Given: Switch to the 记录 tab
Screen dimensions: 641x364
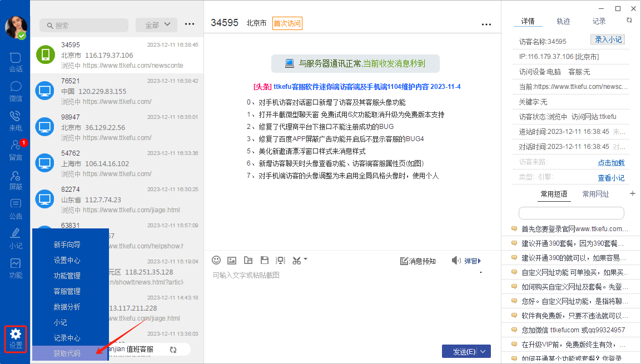Looking at the screenshot, I should (599, 21).
